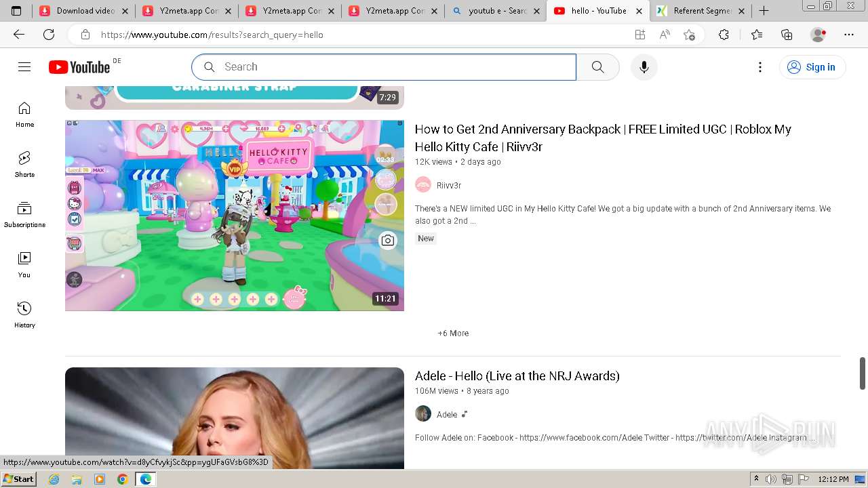Viewport: 868px width, 488px height.
Task: Open Shorts in the sidebar
Action: [x=24, y=165]
